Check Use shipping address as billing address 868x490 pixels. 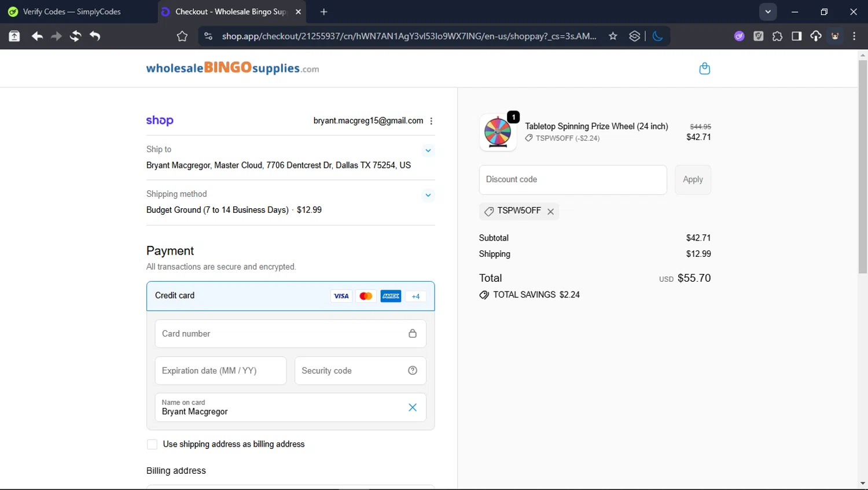pos(152,444)
